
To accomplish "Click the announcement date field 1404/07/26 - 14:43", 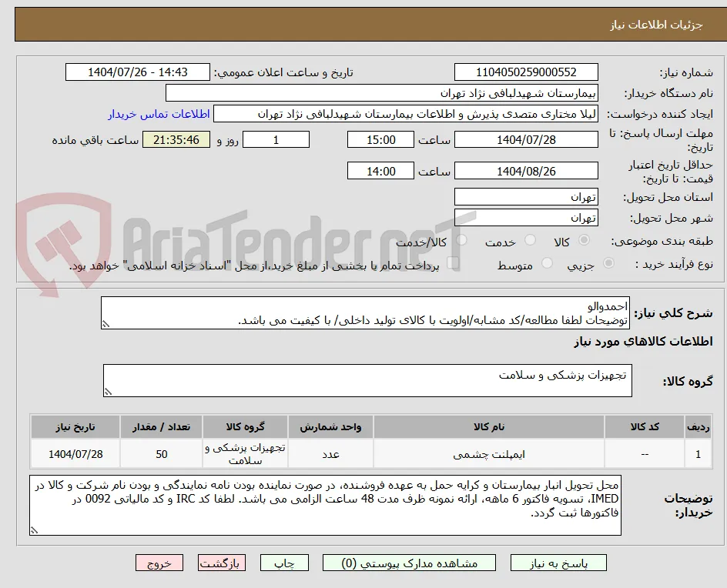I will click(138, 72).
